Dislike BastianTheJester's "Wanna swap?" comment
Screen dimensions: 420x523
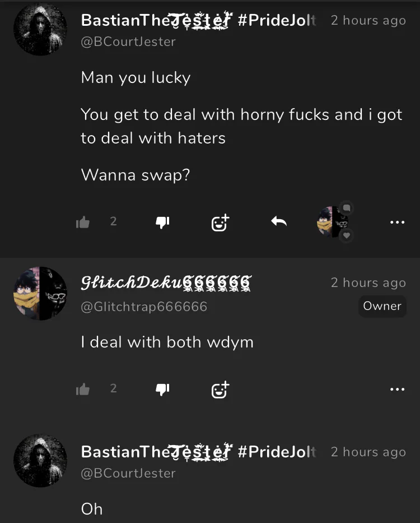tap(162, 222)
